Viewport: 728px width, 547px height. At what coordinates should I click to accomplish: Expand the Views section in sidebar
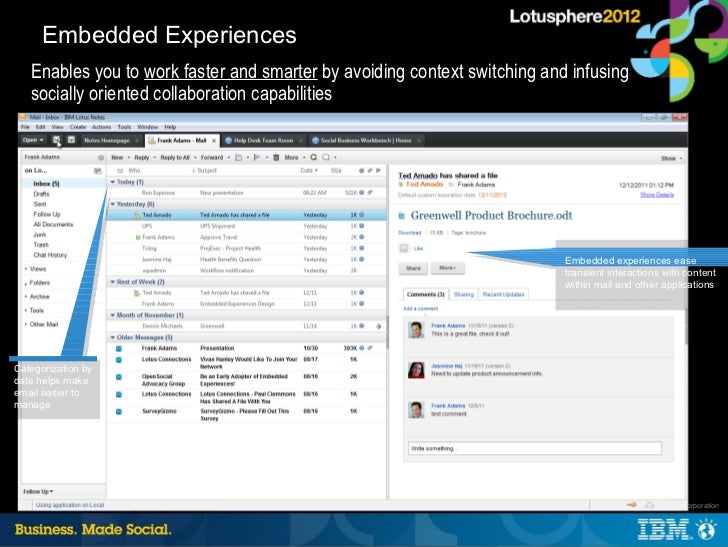(x=26, y=269)
